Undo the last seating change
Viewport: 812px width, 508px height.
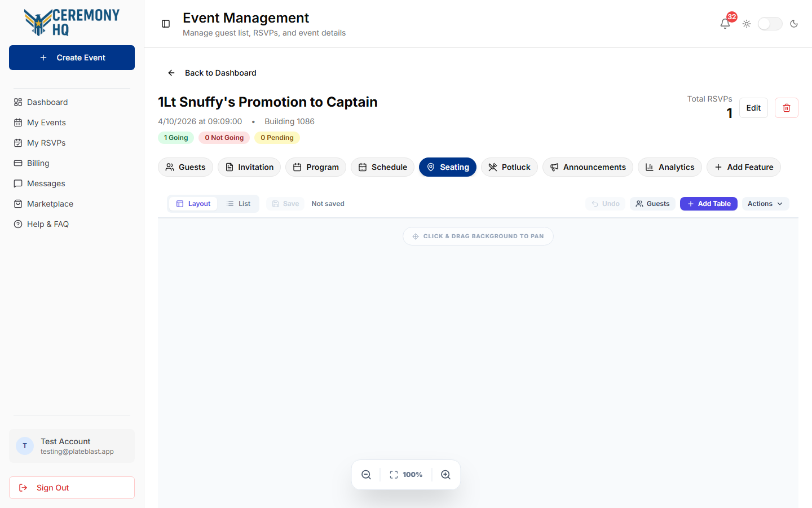(605, 204)
